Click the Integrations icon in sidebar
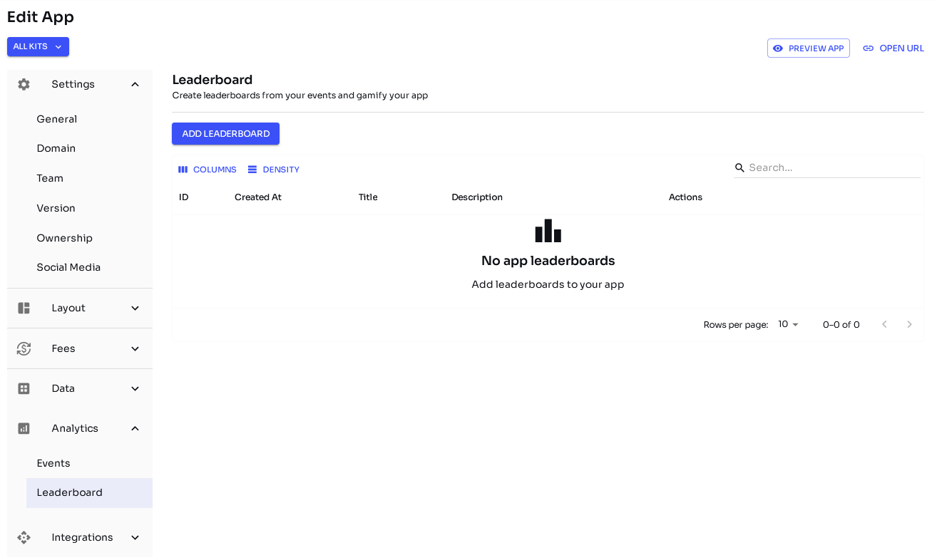 (24, 537)
